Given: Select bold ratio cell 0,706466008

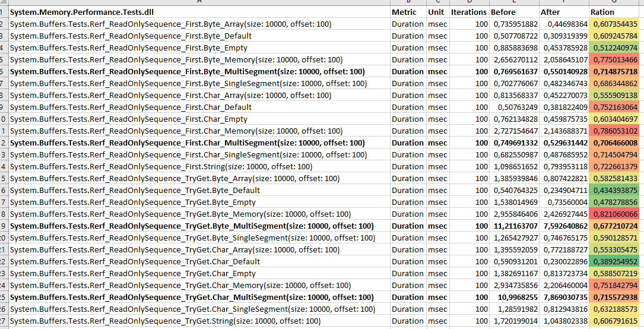Looking at the screenshot, I should [x=614, y=143].
